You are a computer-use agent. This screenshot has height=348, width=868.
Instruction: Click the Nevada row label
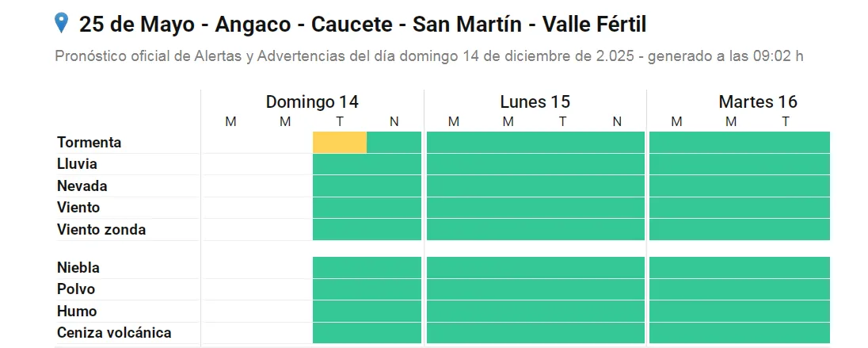click(x=82, y=186)
